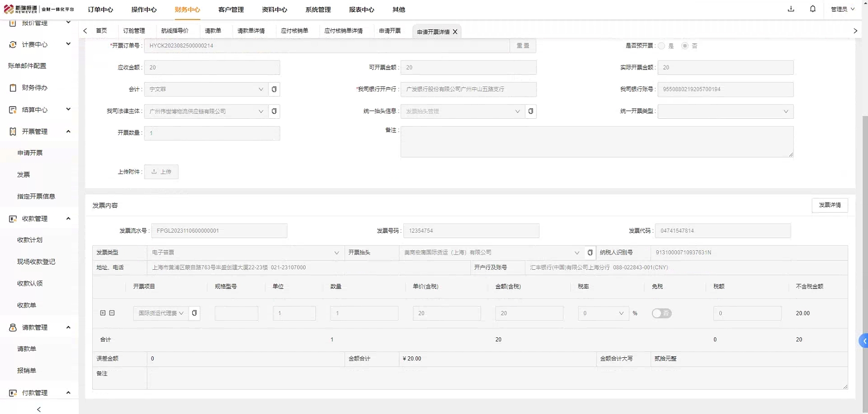Click the 重置 button

click(x=523, y=46)
